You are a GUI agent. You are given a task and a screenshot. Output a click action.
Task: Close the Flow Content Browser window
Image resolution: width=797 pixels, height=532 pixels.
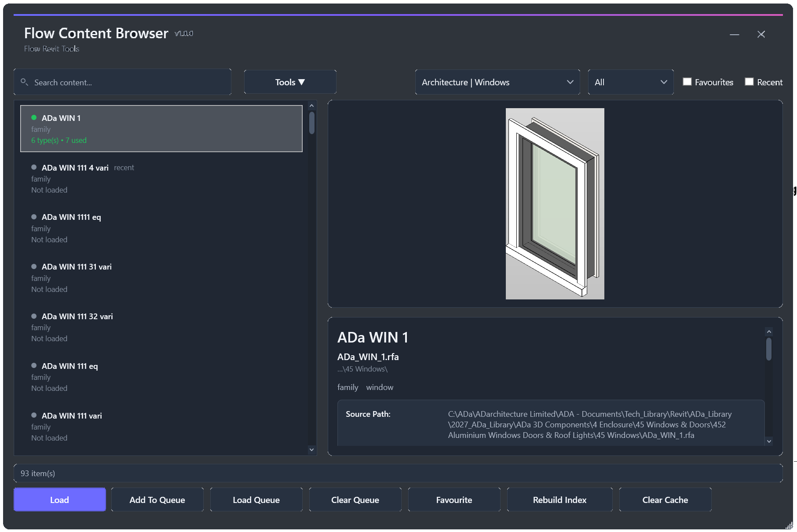point(761,34)
